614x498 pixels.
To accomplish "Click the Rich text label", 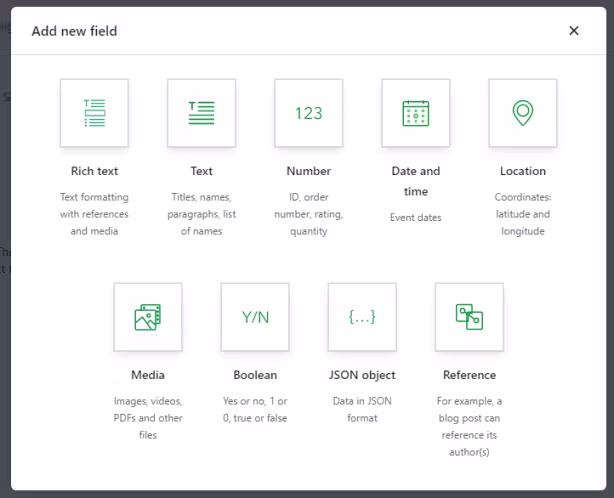I will [x=94, y=171].
